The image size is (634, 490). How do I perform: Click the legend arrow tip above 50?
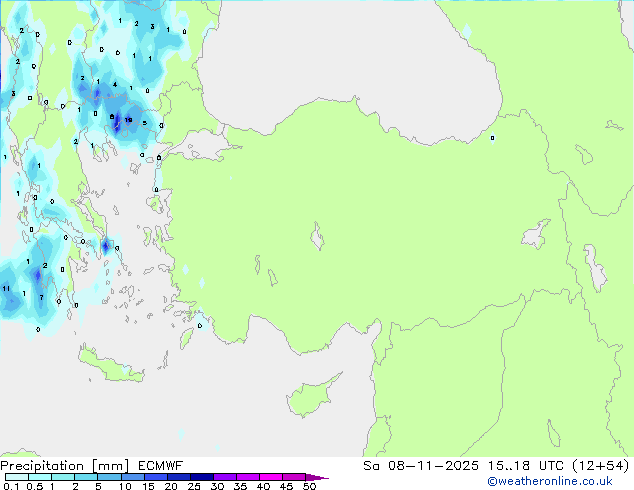point(317,477)
